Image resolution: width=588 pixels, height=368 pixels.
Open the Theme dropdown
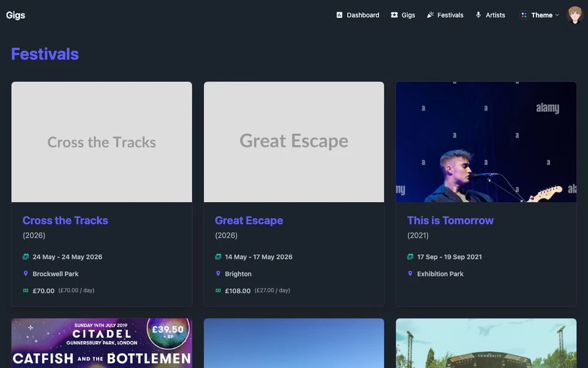539,15
